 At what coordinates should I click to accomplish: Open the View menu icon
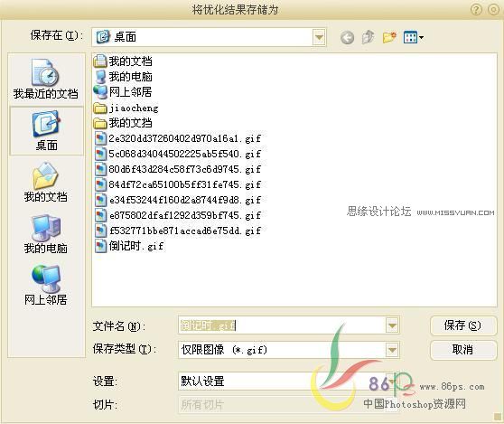414,37
